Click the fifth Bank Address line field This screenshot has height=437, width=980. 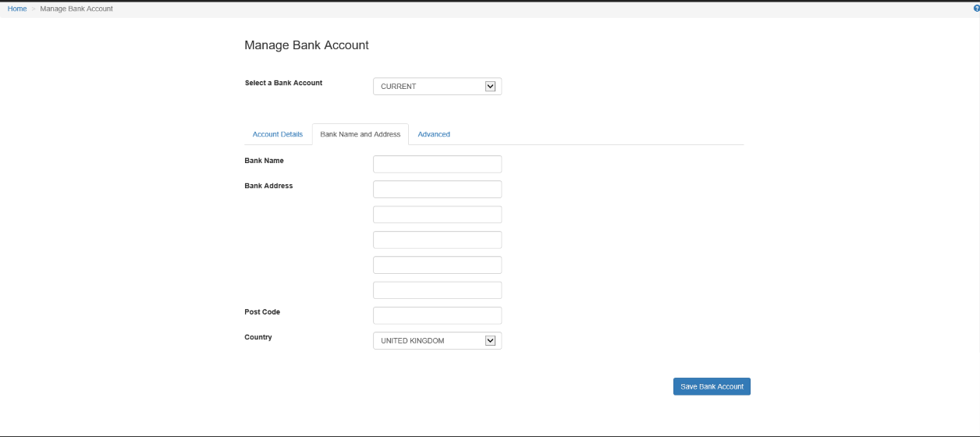click(x=438, y=290)
